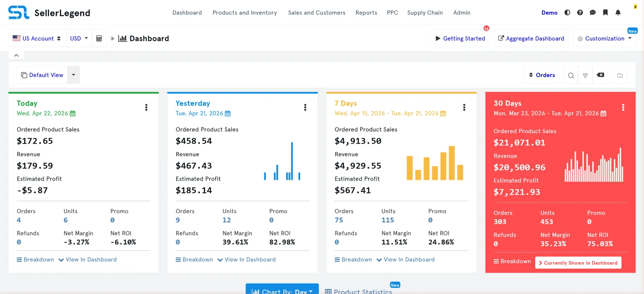This screenshot has height=294, width=644.
Task: Click 7 Days units value 115
Action: click(388, 220)
